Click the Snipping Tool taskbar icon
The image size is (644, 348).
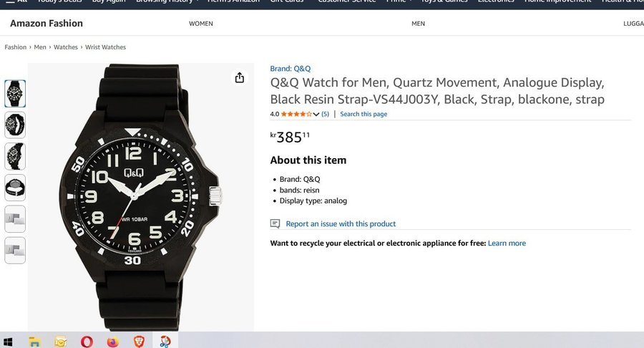coord(165,342)
